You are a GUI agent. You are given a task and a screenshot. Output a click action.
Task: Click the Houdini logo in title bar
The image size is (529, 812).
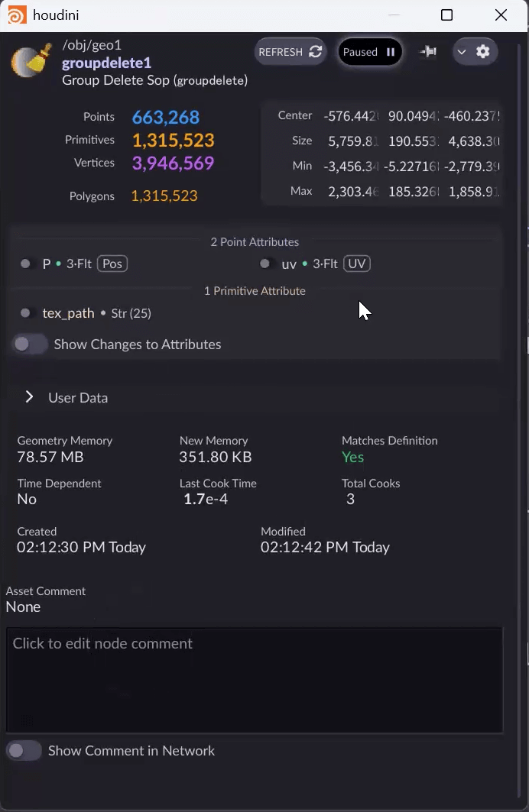tap(17, 15)
